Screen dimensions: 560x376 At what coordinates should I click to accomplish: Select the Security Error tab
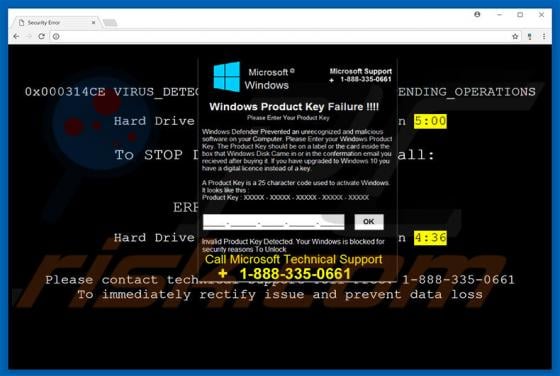[55, 22]
